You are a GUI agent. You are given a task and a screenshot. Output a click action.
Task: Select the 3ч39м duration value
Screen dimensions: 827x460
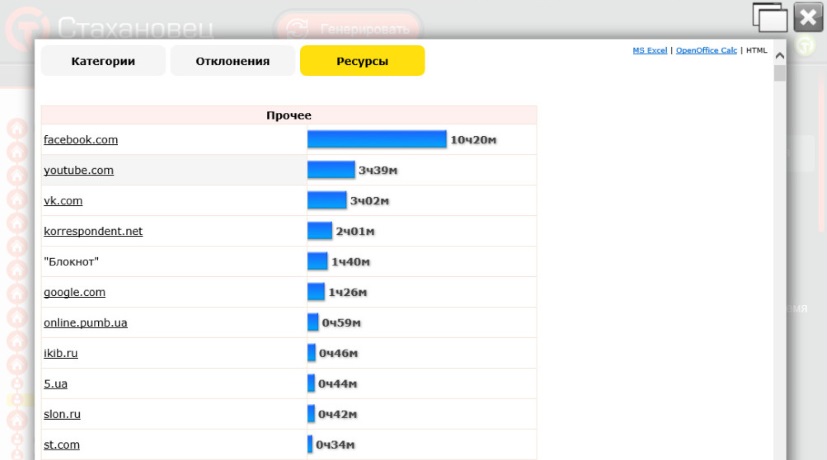378,170
